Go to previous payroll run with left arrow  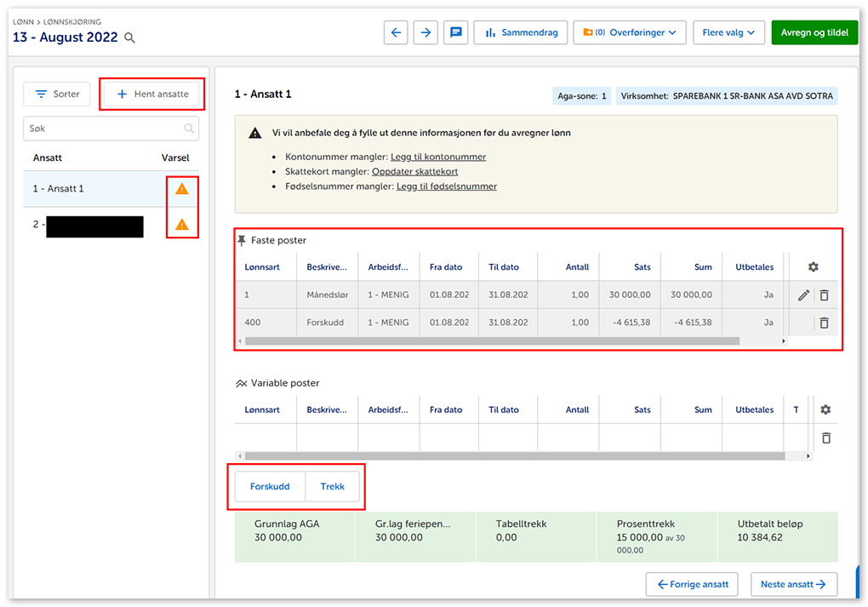click(396, 33)
